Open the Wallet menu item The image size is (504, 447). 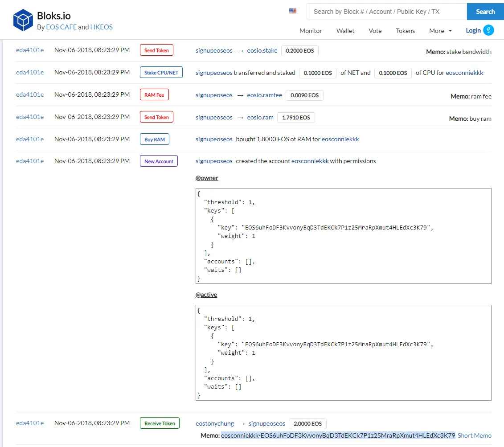345,31
